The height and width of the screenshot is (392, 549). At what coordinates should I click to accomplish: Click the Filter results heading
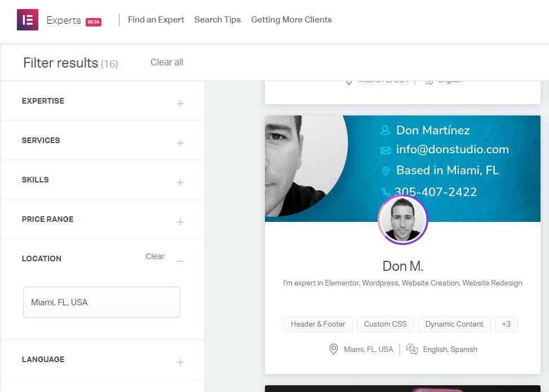60,63
